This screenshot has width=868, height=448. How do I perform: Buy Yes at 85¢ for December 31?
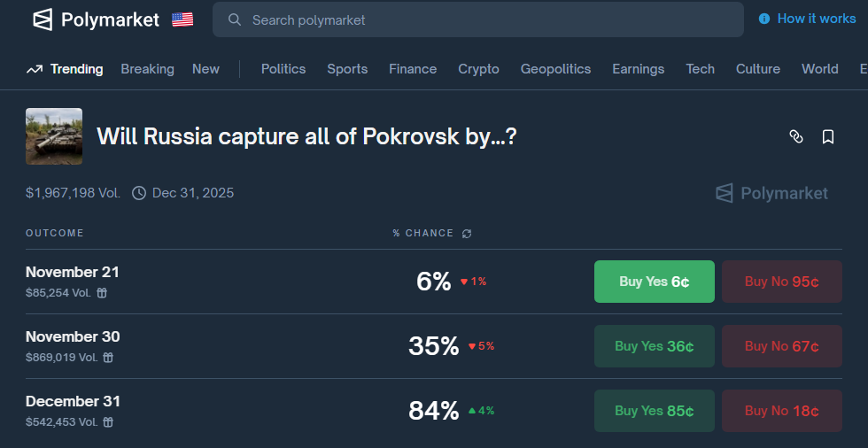coord(655,411)
